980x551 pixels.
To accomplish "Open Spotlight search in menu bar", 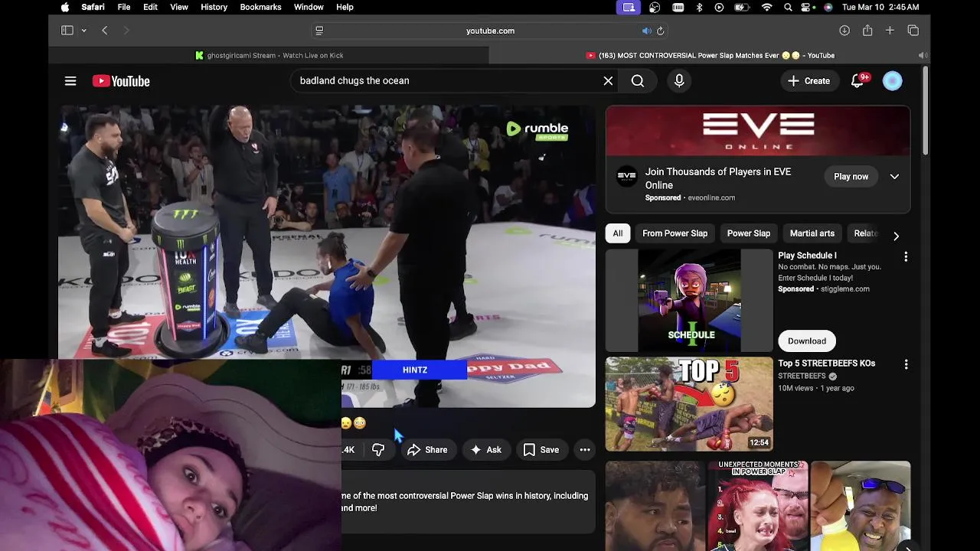I will [x=788, y=7].
